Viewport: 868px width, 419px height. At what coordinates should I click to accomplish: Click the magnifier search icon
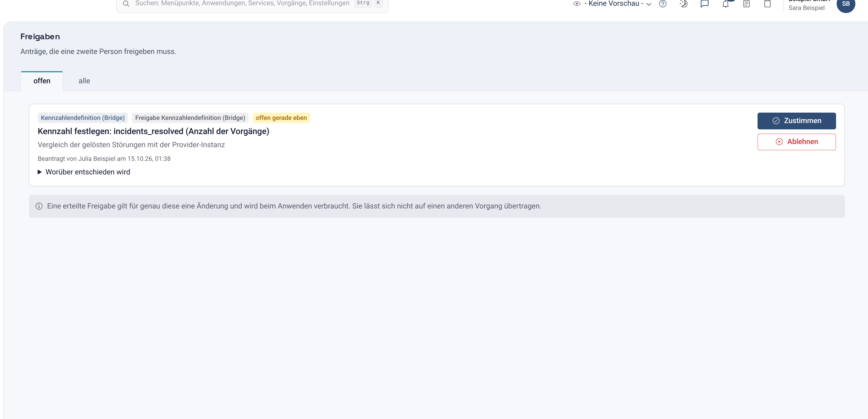tap(126, 4)
